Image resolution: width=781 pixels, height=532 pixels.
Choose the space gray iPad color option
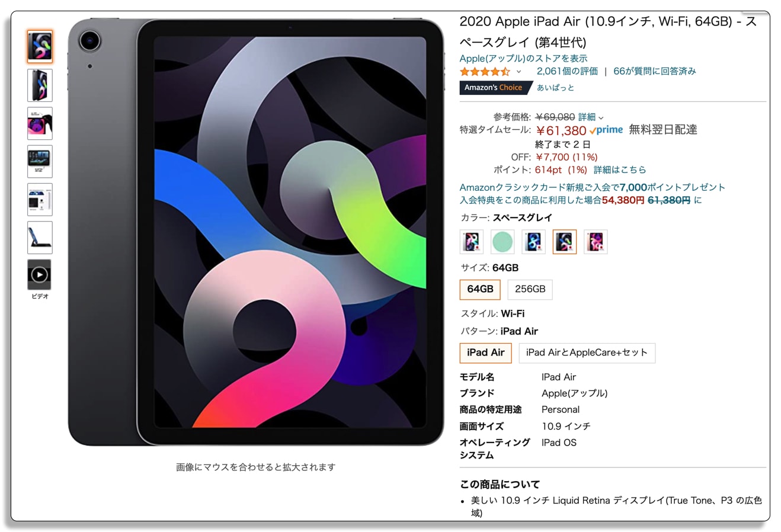(x=565, y=242)
